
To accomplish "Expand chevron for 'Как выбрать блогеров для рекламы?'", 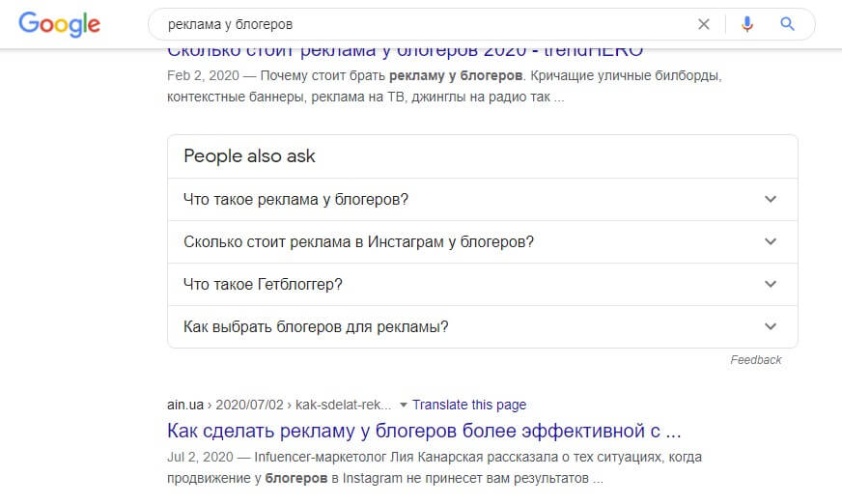I will [x=770, y=326].
